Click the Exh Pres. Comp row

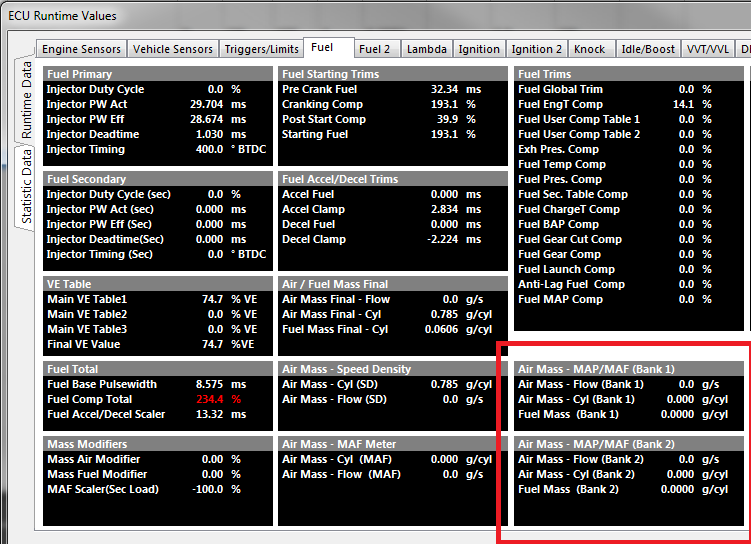pos(629,149)
